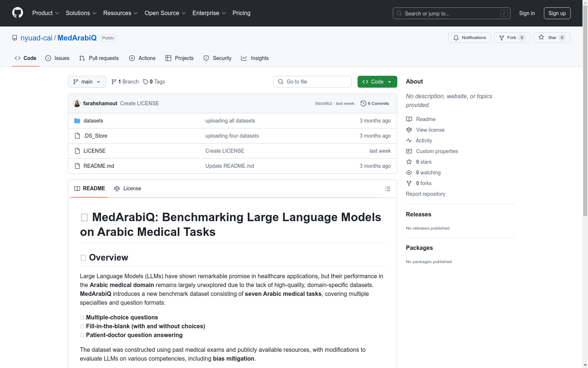Click the Sign up button
Viewport: 588px width, 368px height.
pos(557,13)
